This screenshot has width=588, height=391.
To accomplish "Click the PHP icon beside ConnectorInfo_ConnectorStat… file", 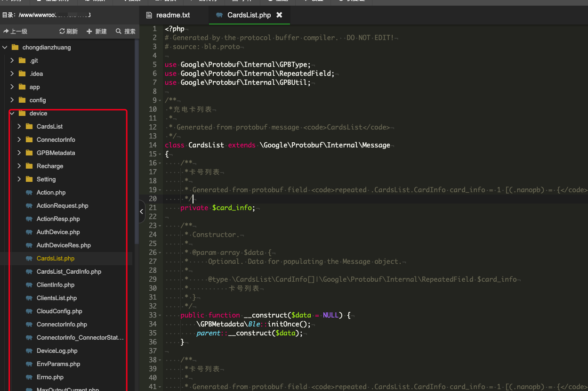I will point(29,338).
